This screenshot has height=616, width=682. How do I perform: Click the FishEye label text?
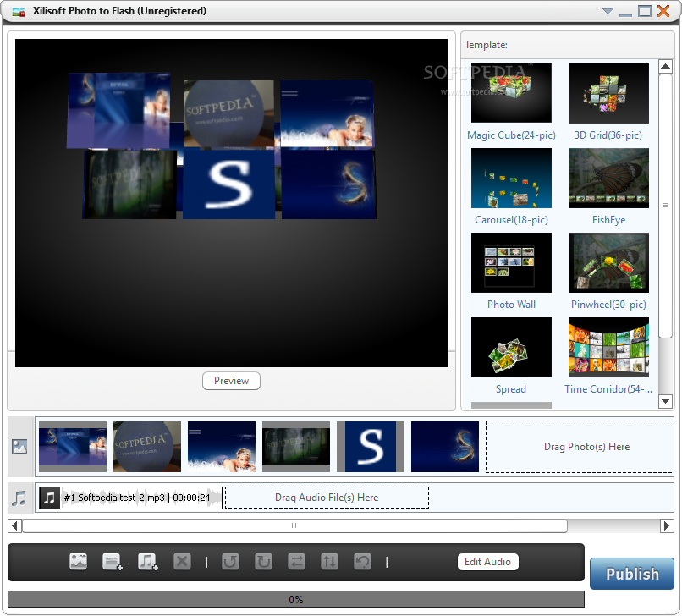point(609,220)
